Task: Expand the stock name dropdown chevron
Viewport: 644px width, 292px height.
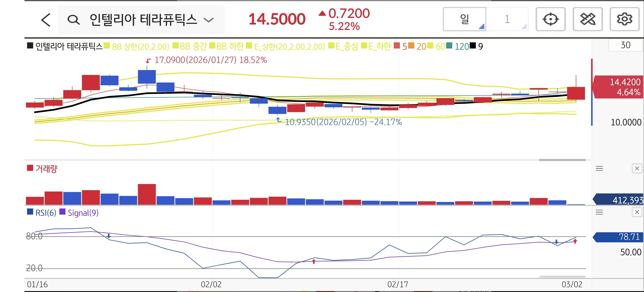Action: (209, 20)
